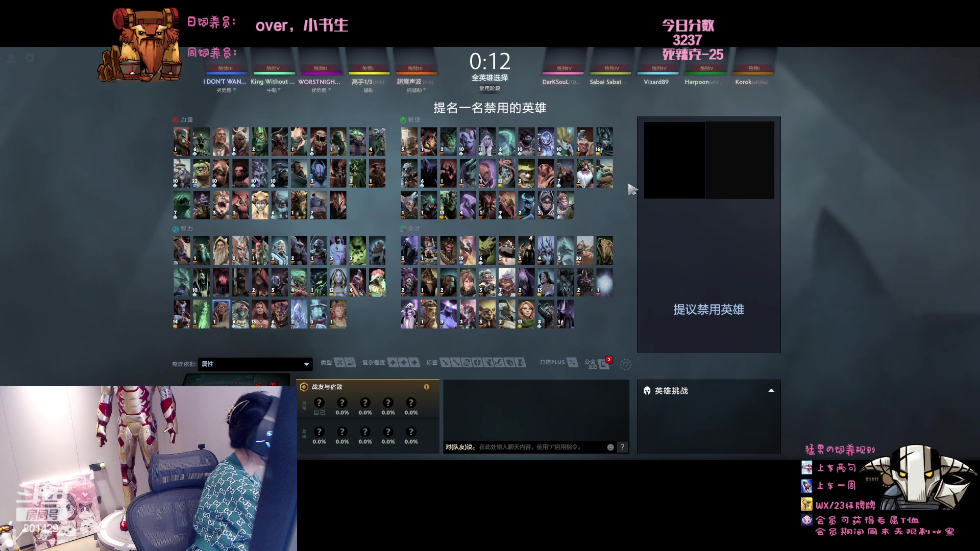980x551 pixels.
Task: Select Luna portrait in Agility third row
Action: tap(546, 205)
